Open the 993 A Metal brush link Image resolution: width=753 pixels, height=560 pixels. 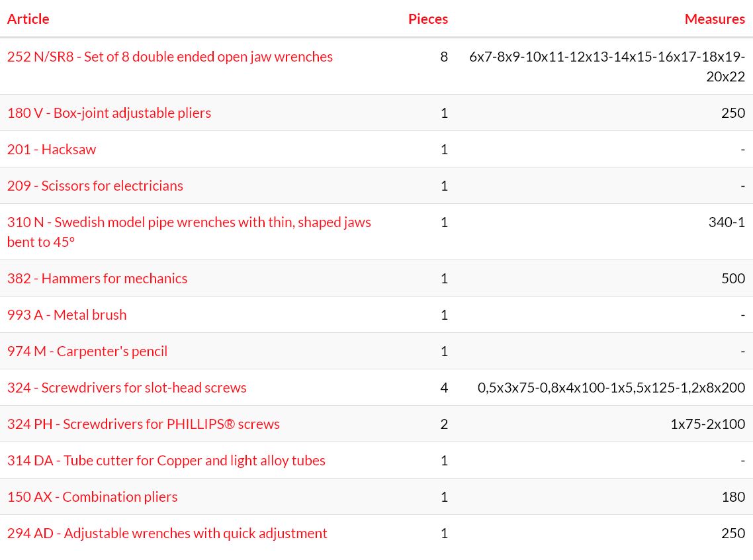tap(67, 315)
